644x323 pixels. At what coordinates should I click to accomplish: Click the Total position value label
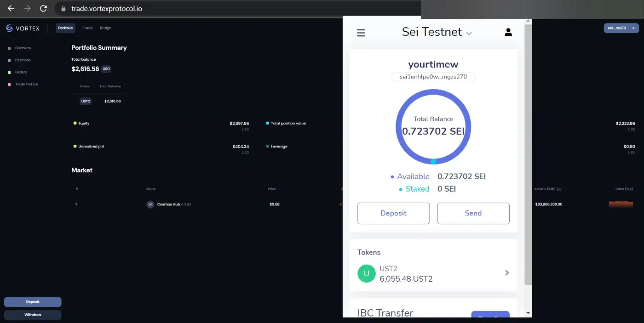point(288,124)
